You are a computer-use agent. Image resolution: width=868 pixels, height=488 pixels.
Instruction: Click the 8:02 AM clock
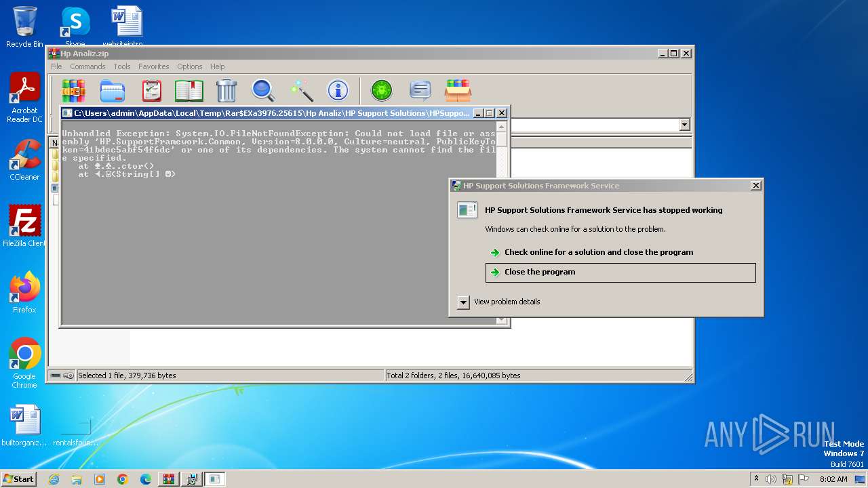click(833, 479)
